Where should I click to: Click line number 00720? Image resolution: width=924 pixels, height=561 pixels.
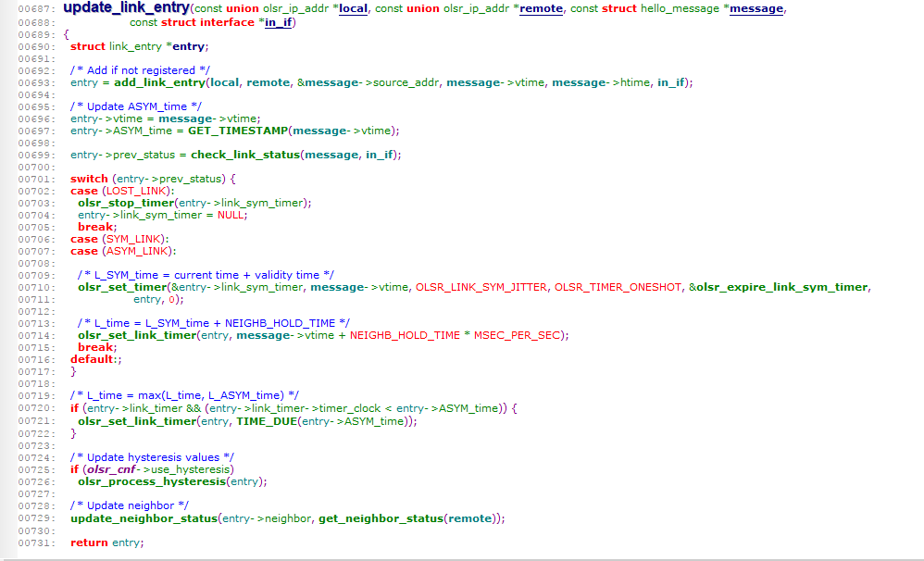click(36, 408)
